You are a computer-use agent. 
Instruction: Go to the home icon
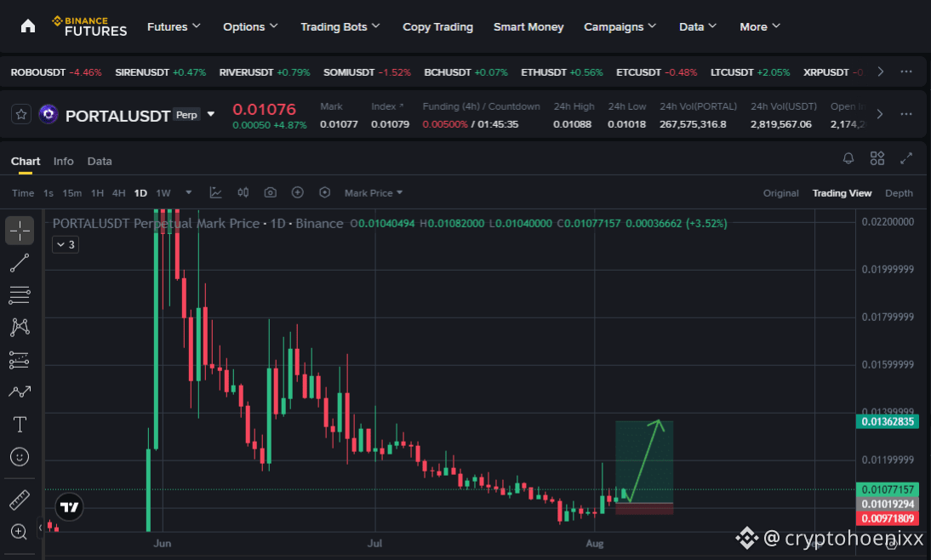point(28,26)
